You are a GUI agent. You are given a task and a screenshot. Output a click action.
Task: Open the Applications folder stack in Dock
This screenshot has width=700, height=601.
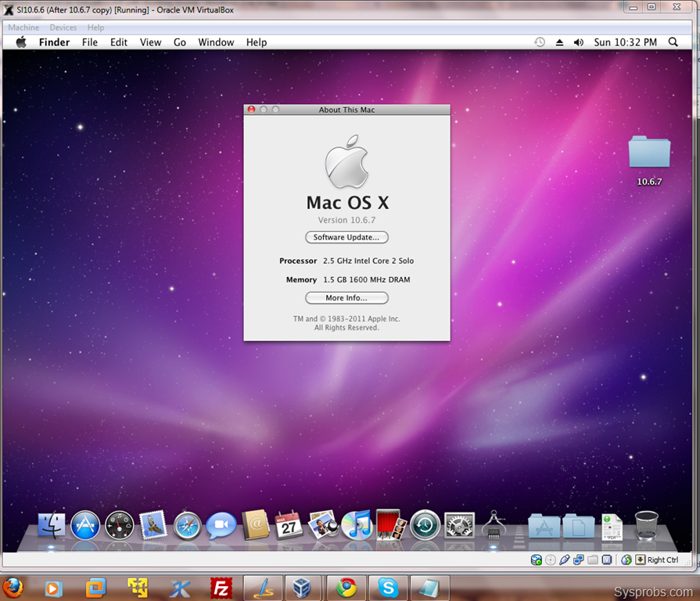tap(544, 526)
